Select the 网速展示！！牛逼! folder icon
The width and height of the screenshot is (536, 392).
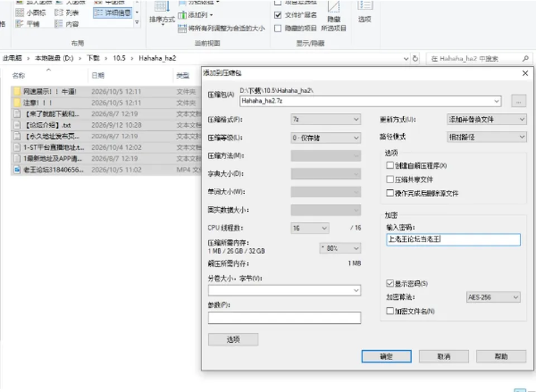click(17, 91)
